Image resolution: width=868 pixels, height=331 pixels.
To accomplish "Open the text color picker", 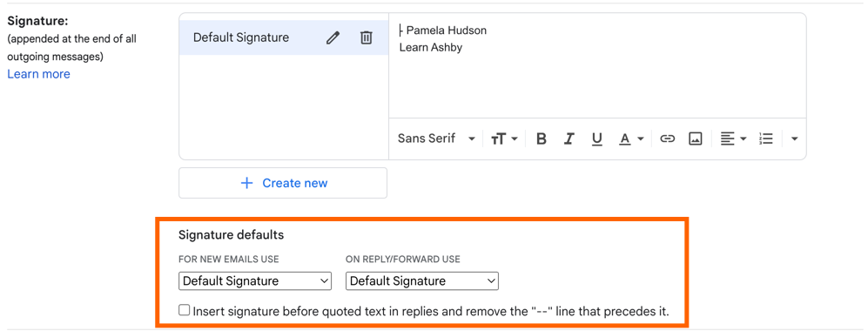I will (x=631, y=138).
